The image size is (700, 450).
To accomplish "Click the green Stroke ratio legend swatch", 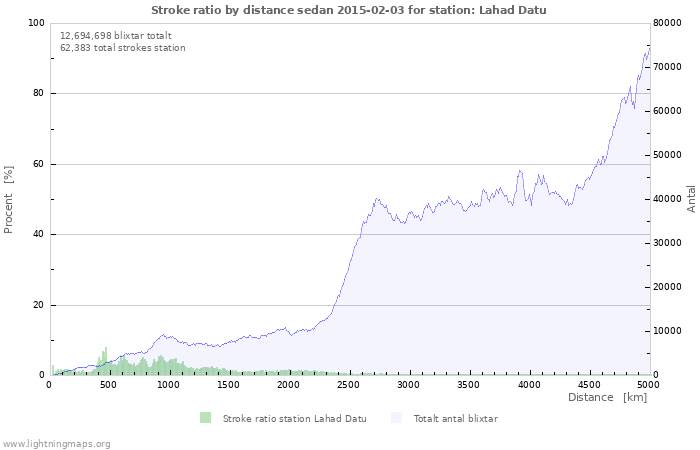I will point(205,418).
